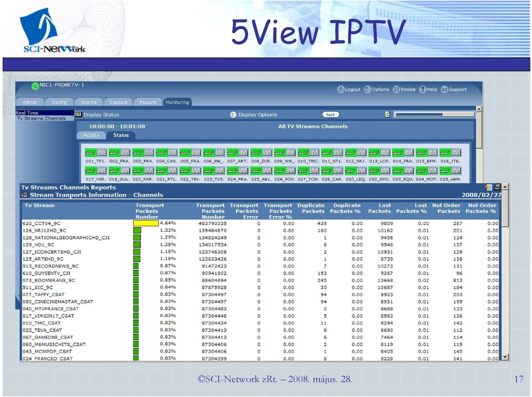Screen dimensions: 532x397
Task: Click the report panel's scroll up arrow
Action: pos(505,187)
